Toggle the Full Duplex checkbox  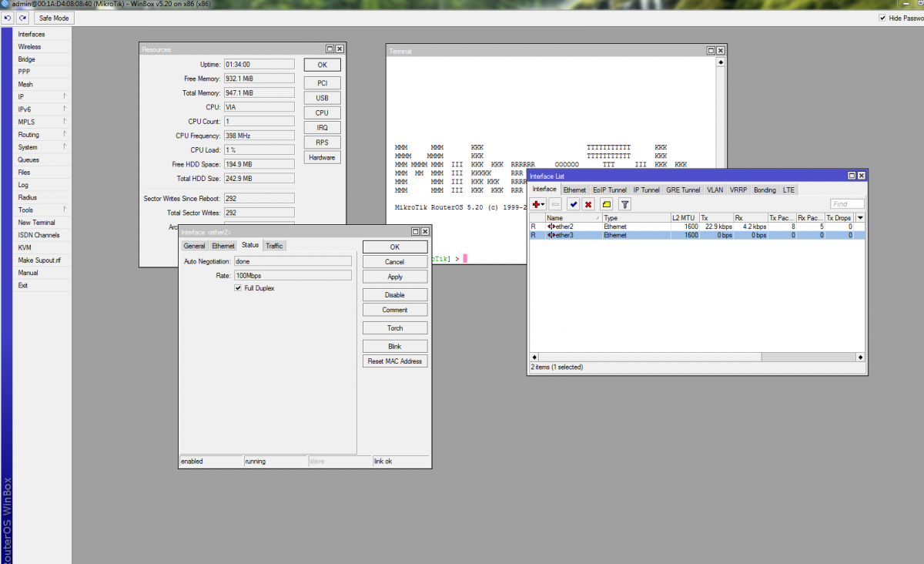tap(238, 288)
